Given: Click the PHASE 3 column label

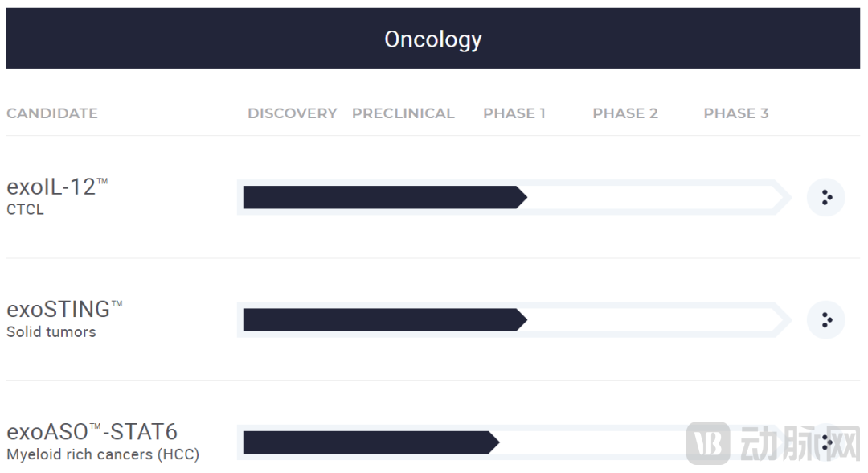Looking at the screenshot, I should pos(736,113).
